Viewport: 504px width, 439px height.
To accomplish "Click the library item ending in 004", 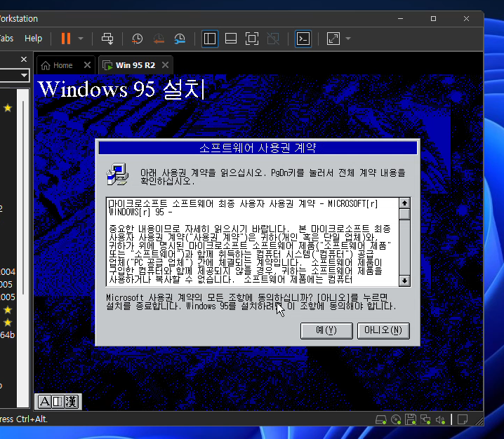I will tap(8, 271).
